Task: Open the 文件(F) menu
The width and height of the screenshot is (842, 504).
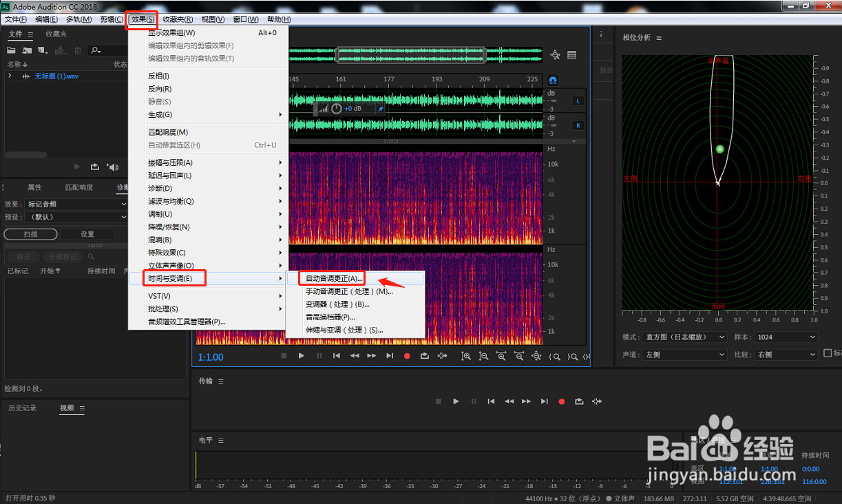Action: (16, 19)
